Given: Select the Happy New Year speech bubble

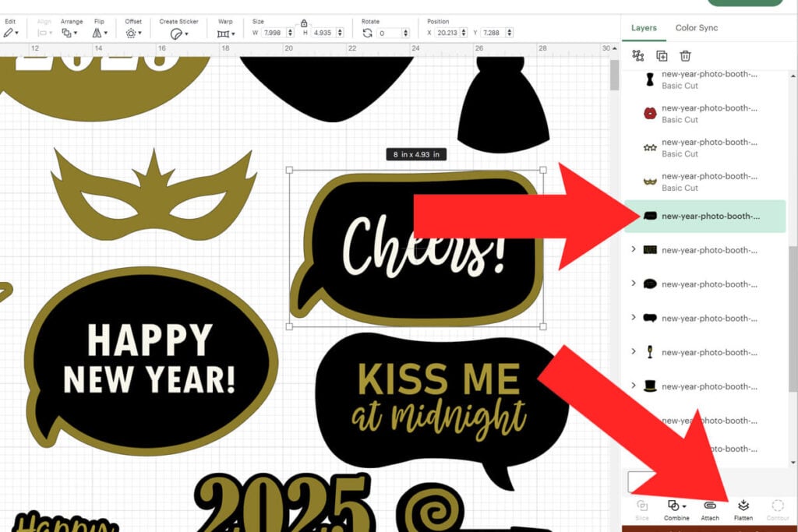Looking at the screenshot, I should point(150,361).
